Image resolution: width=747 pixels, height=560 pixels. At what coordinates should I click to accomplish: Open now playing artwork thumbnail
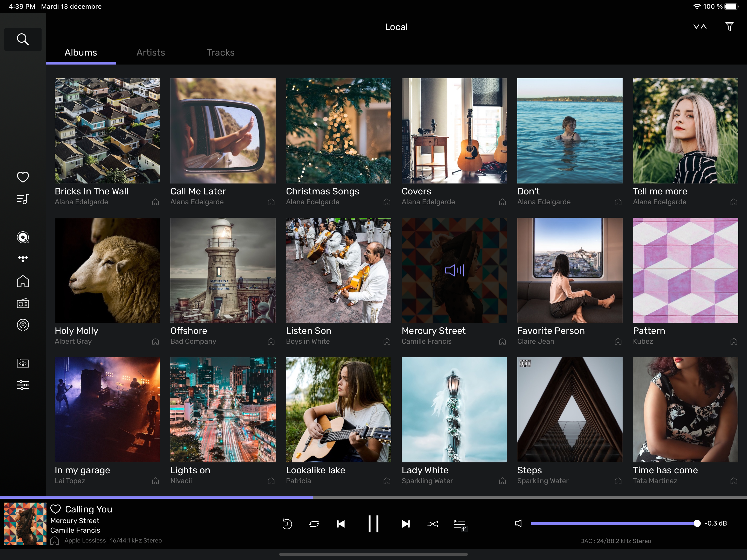[x=25, y=524]
